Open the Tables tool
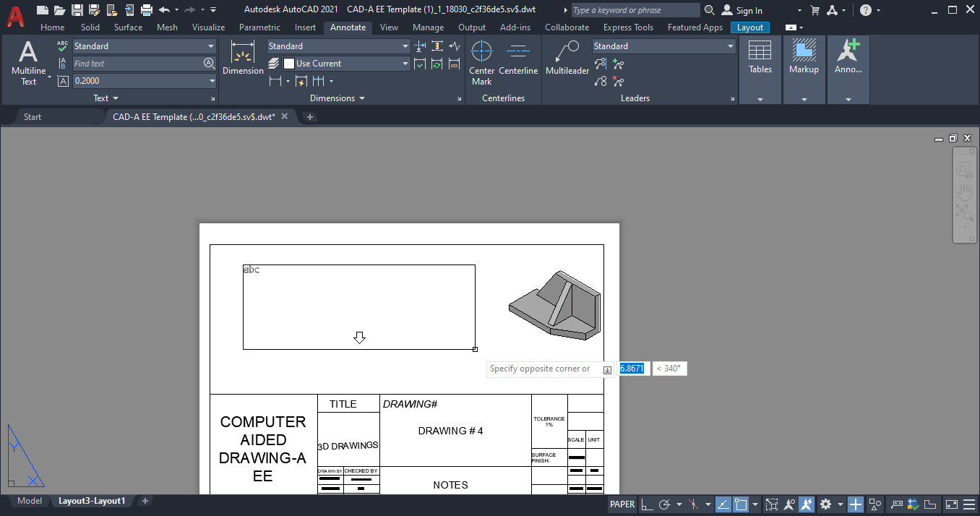980x516 pixels. coord(760,58)
